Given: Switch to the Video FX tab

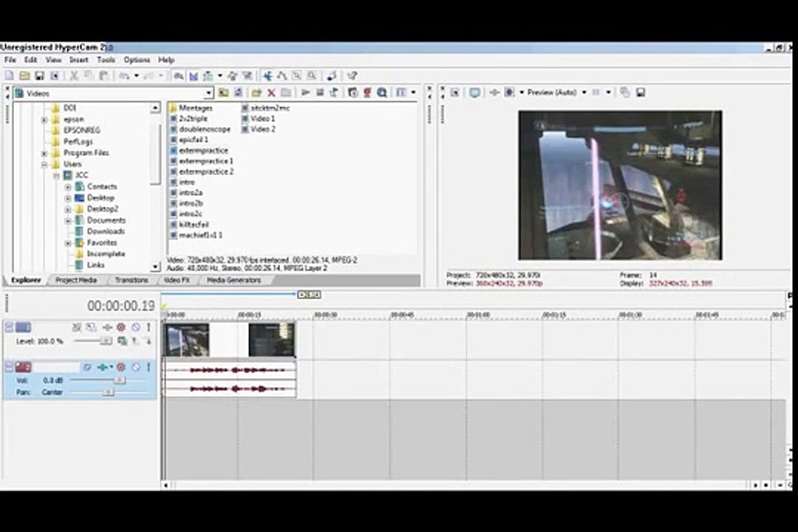Looking at the screenshot, I should (177, 280).
